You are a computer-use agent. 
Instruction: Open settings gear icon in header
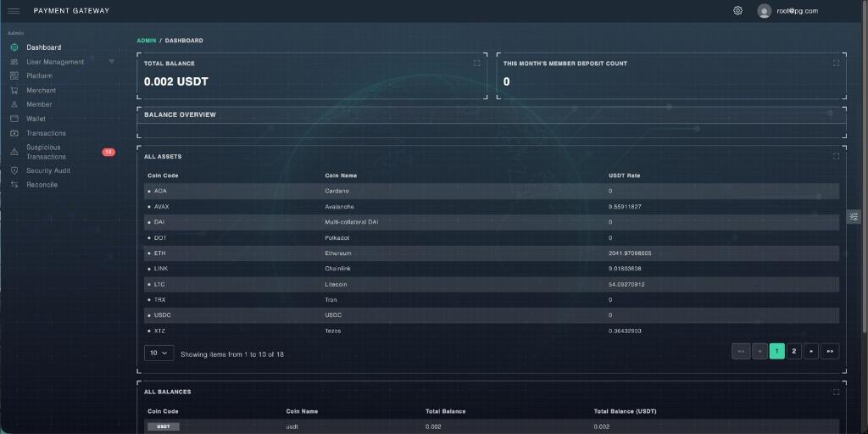click(x=737, y=10)
